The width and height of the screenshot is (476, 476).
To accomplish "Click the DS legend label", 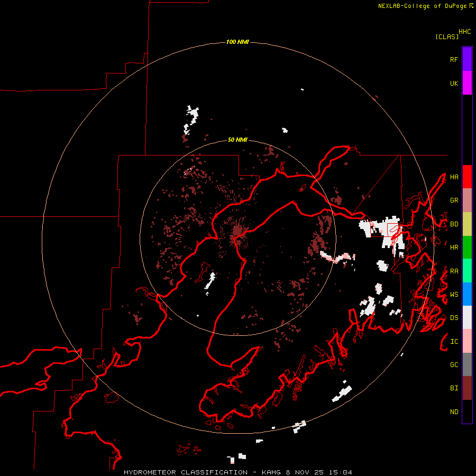I will click(454, 318).
